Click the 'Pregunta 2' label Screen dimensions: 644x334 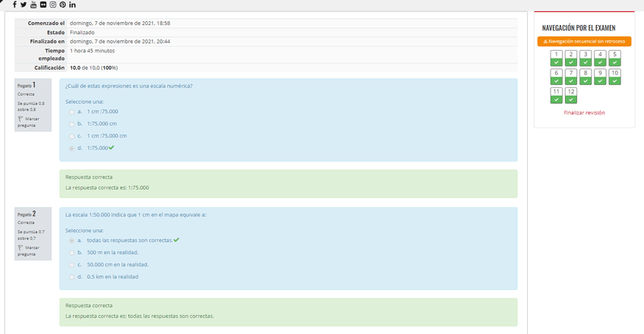coord(27,214)
